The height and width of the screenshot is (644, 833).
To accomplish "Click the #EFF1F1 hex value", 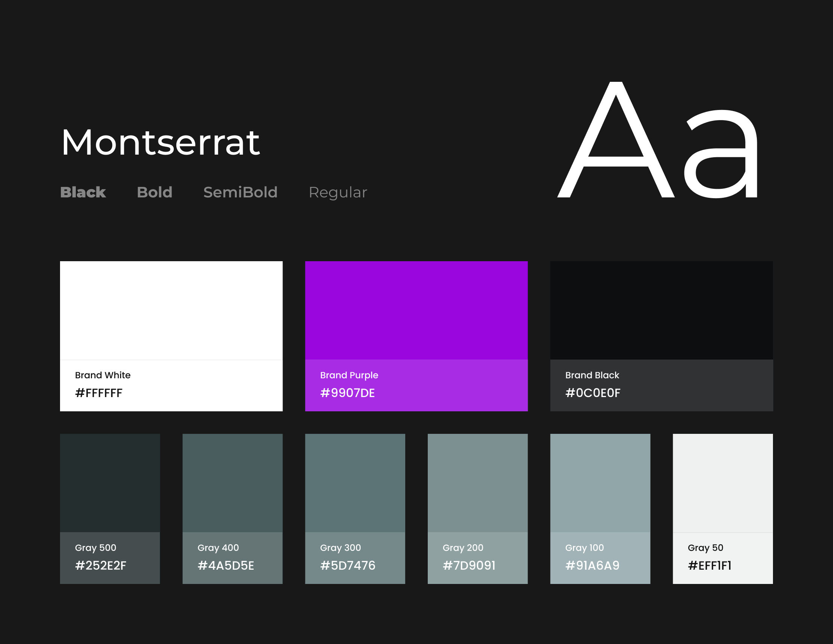I will click(x=710, y=566).
